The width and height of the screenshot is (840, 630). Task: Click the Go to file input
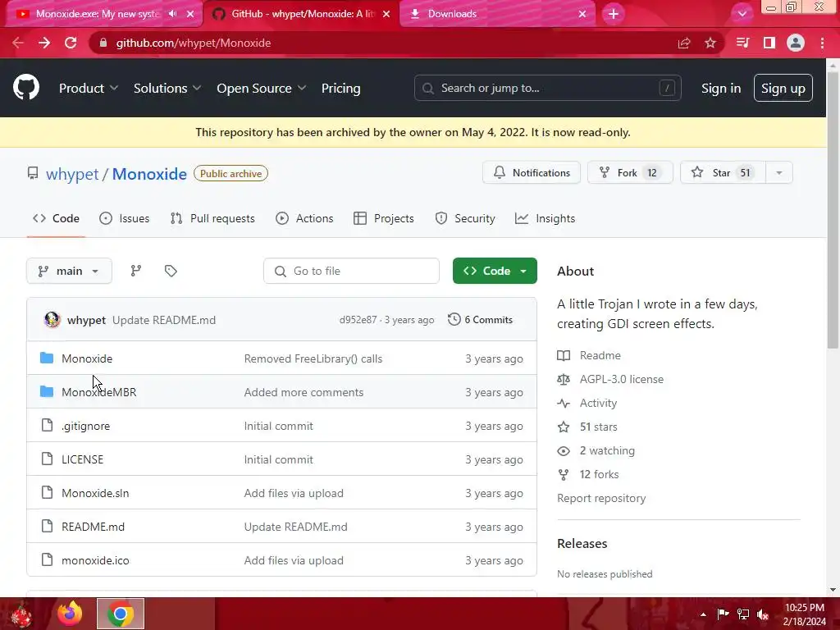click(351, 271)
